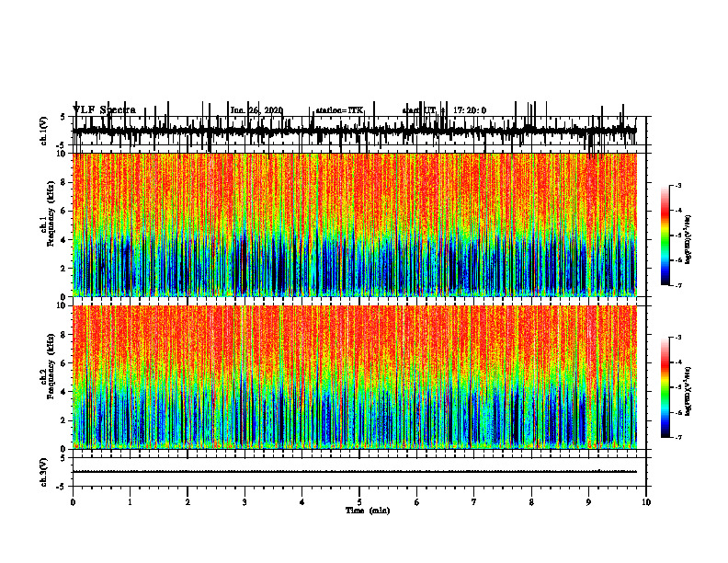This screenshot has height=563, width=728.
Task: Click the "8" tick label on the time axis
Action: pos(531,502)
